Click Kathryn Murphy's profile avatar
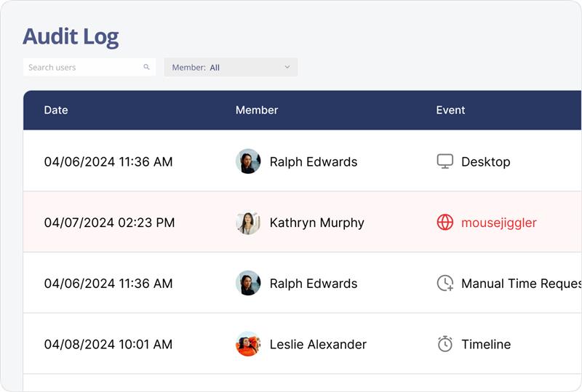 (x=248, y=223)
